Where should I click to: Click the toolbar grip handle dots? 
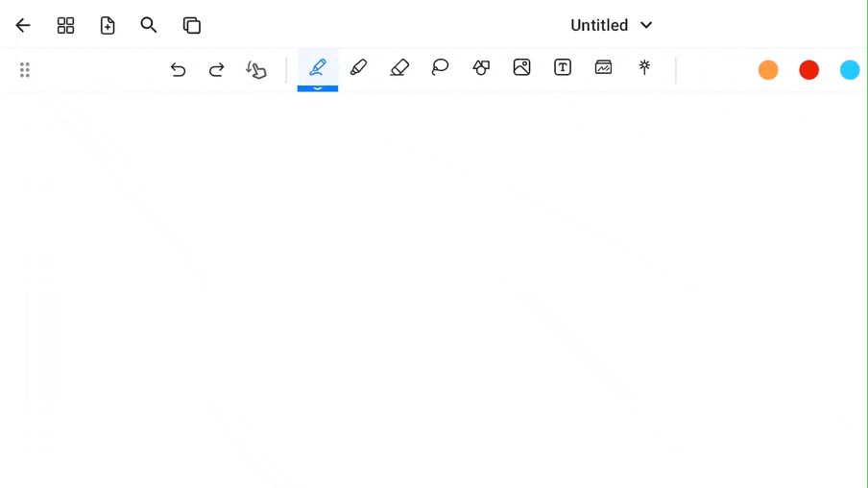24,70
